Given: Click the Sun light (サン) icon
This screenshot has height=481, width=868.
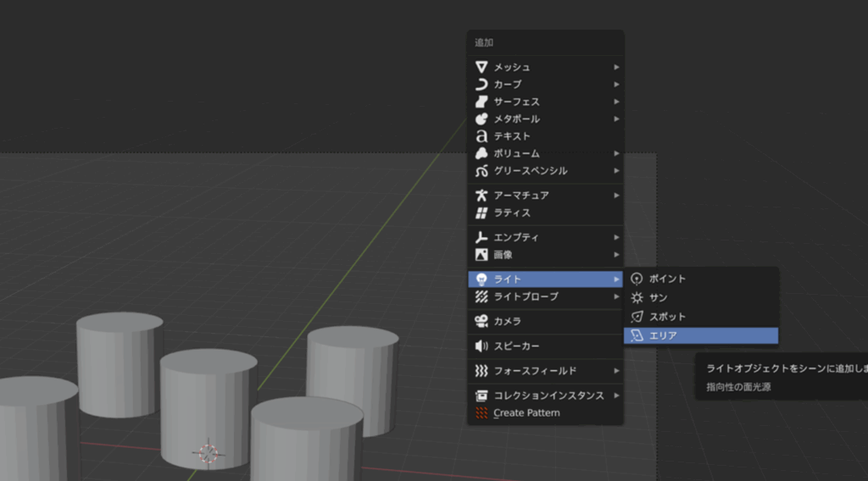Looking at the screenshot, I should pyautogui.click(x=637, y=297).
